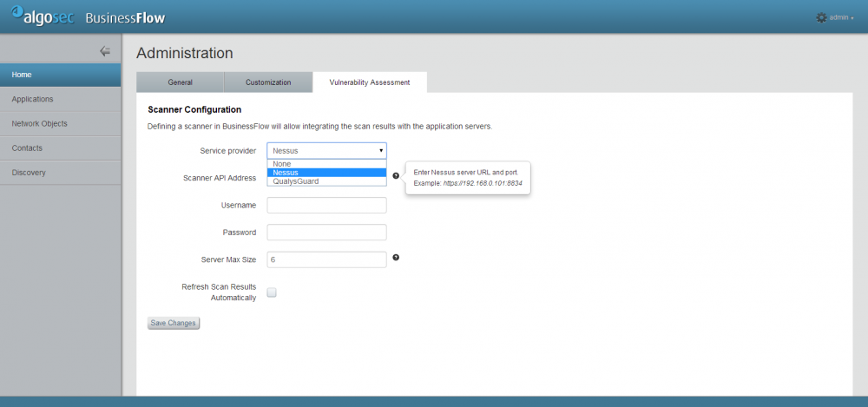
Task: Open Contacts in the sidebar
Action: coord(61,148)
